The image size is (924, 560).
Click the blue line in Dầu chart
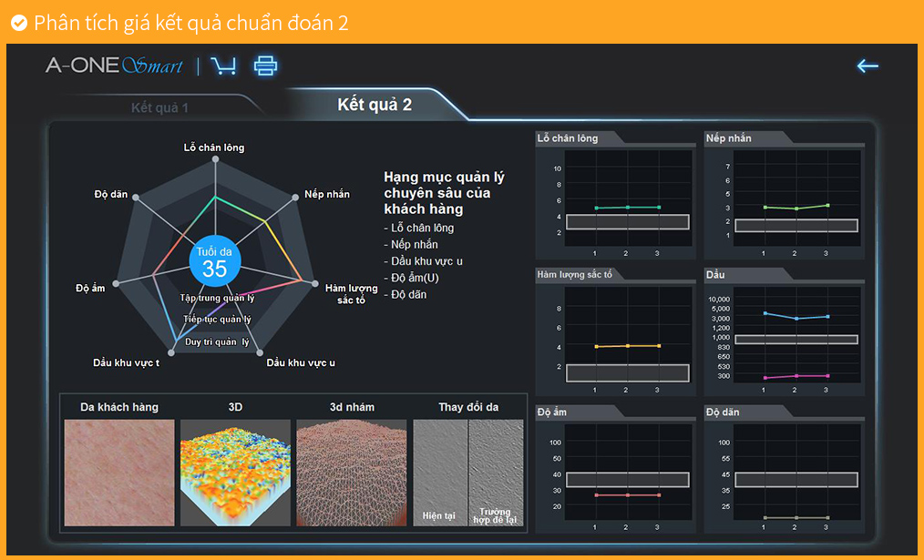(796, 316)
